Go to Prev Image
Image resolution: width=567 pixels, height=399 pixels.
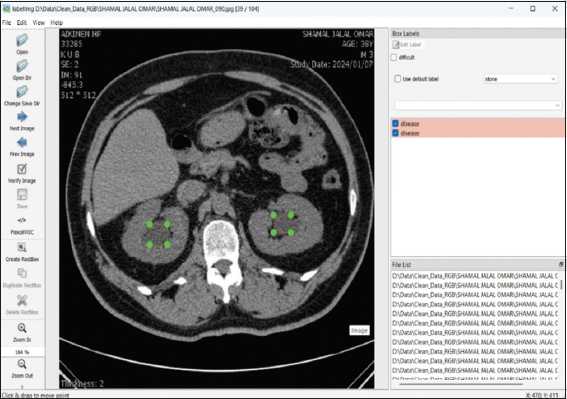22,143
